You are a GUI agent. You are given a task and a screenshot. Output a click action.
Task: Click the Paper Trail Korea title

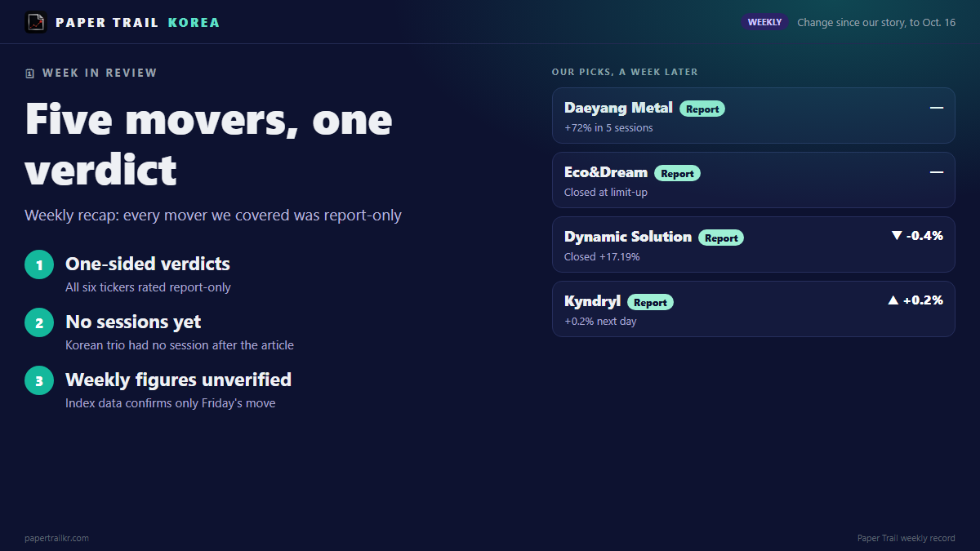(x=137, y=22)
